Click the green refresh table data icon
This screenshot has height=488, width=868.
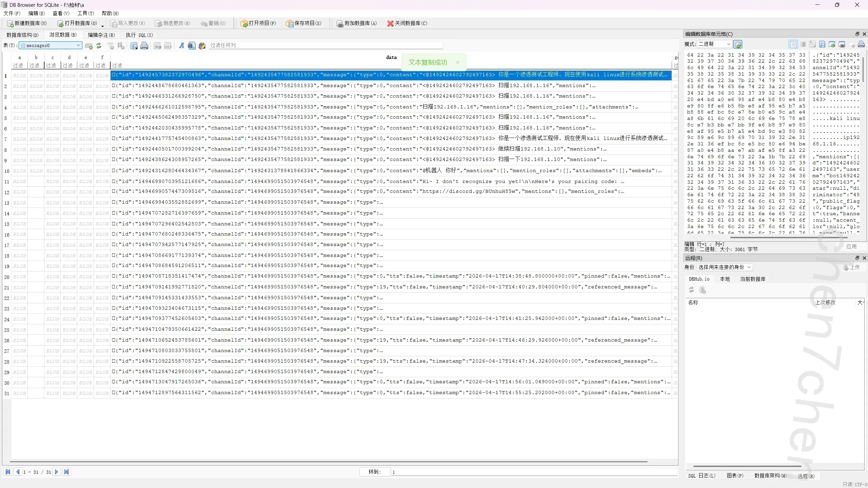pos(99,45)
